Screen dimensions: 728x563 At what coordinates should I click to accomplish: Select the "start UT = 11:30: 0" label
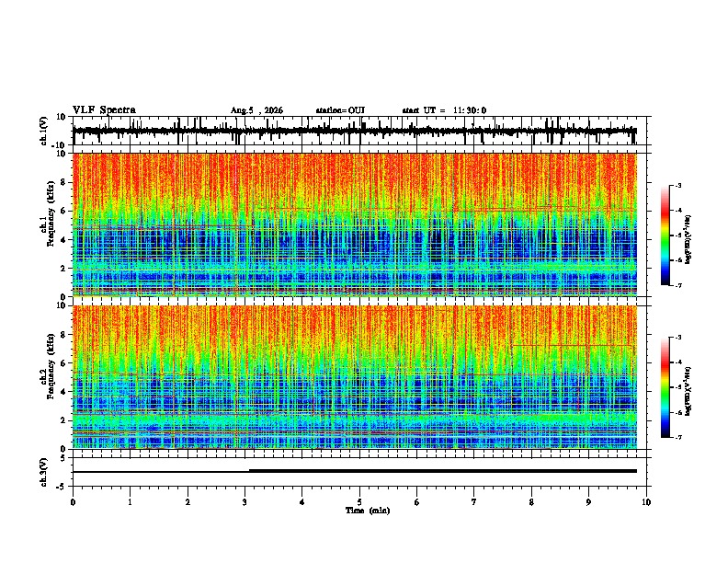[444, 110]
